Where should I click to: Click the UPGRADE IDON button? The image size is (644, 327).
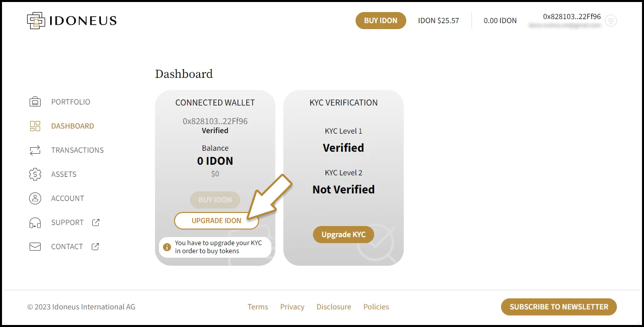point(216,221)
